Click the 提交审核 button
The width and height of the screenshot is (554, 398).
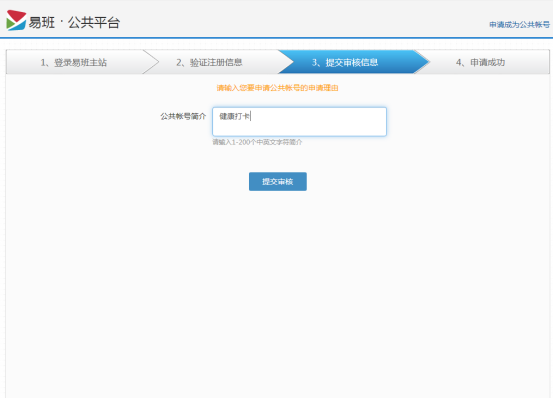pyautogui.click(x=278, y=181)
